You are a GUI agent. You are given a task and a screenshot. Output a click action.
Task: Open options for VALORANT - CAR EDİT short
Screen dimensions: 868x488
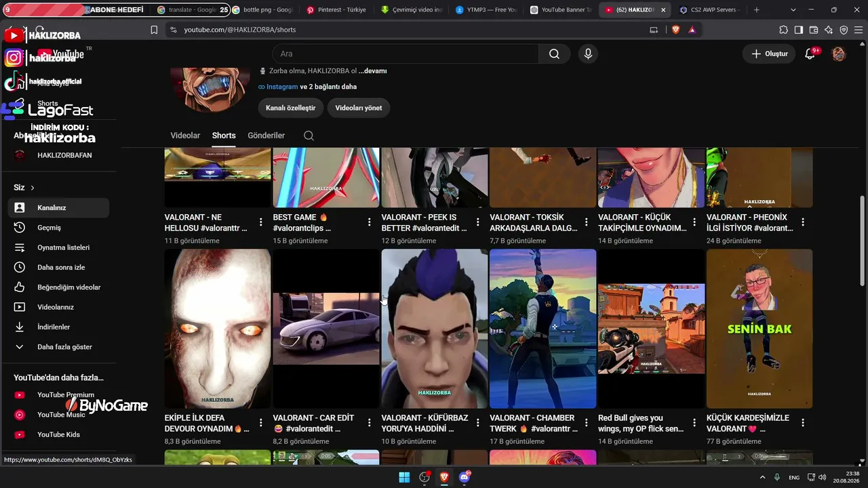pos(370,423)
